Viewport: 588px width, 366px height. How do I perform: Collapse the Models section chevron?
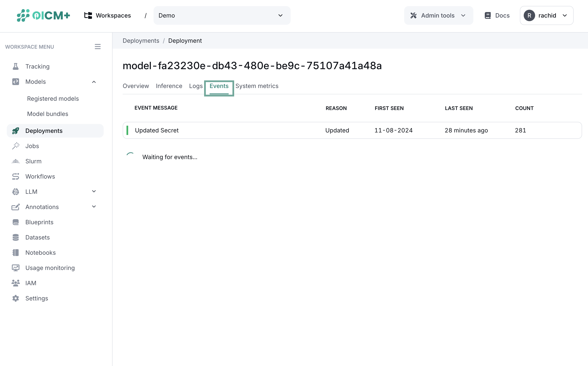(94, 82)
